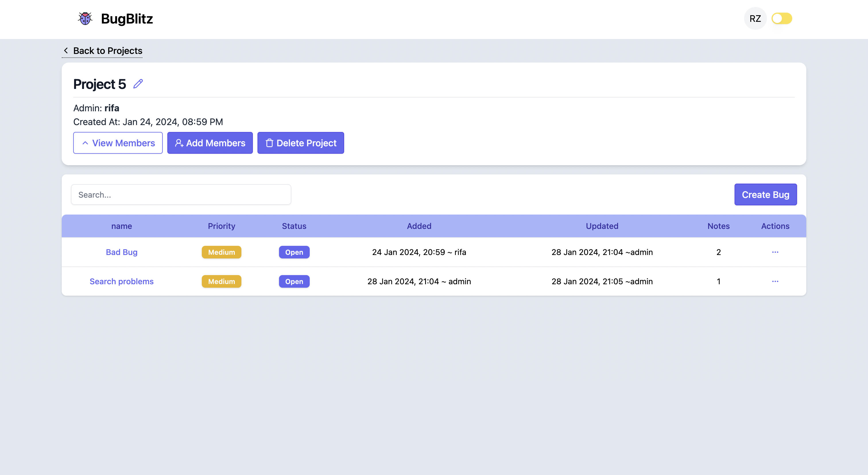Toggle the dark mode theme switch
868x475 pixels.
pyautogui.click(x=781, y=19)
